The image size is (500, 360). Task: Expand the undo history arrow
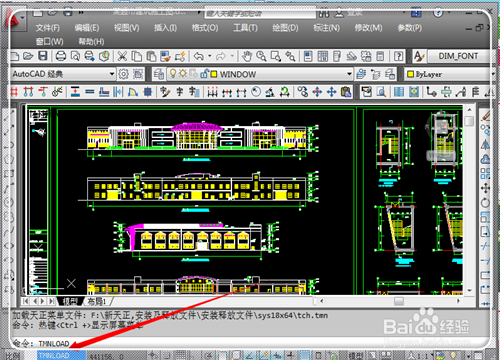pos(209,56)
